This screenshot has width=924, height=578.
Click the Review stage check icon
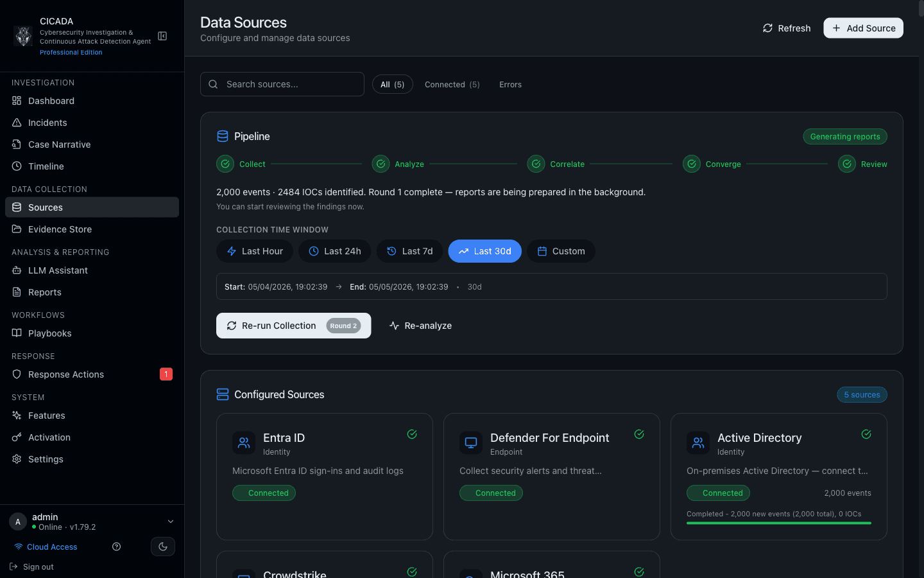pos(847,164)
